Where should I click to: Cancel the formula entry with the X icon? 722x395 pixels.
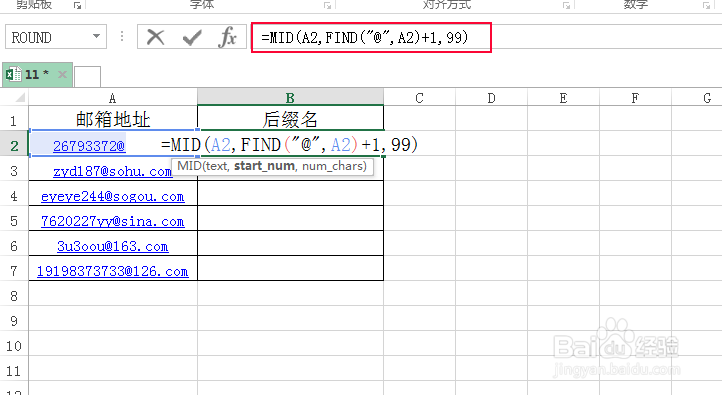pyautogui.click(x=156, y=37)
